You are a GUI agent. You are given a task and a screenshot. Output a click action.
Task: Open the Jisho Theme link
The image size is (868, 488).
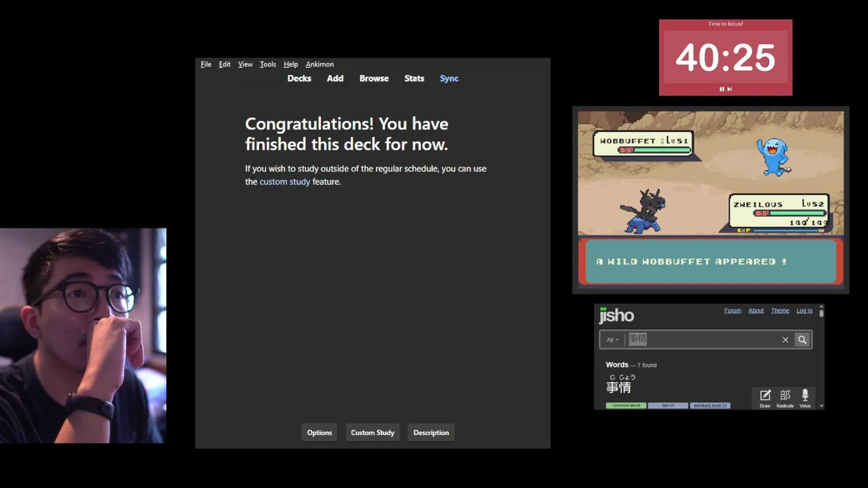(x=780, y=310)
